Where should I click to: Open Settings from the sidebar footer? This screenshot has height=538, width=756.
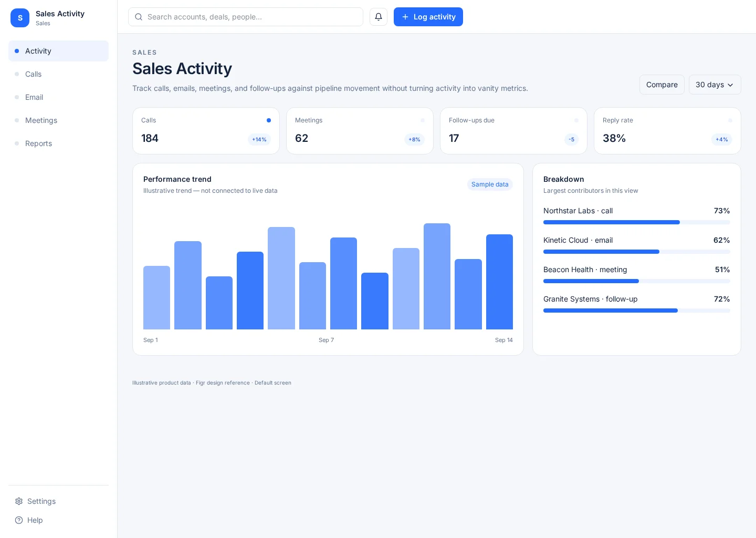[x=58, y=501]
